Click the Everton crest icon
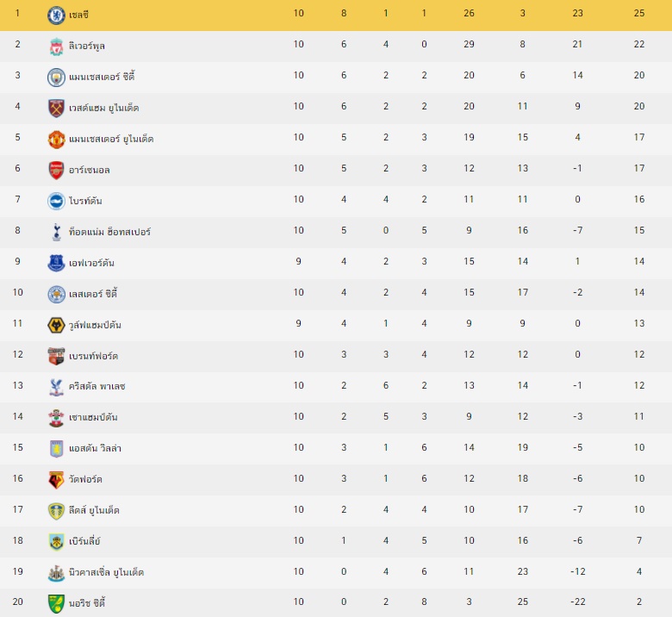This screenshot has width=672, height=617. (56, 263)
